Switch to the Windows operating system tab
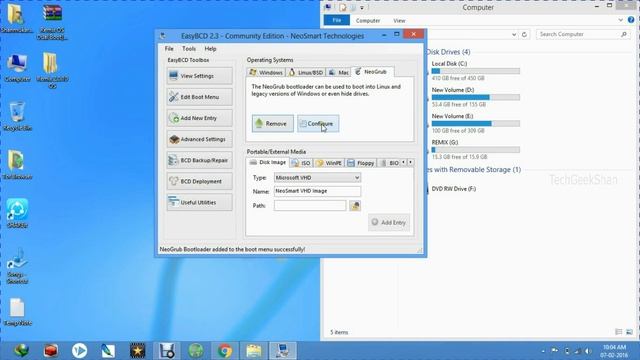The width and height of the screenshot is (640, 360). [266, 72]
